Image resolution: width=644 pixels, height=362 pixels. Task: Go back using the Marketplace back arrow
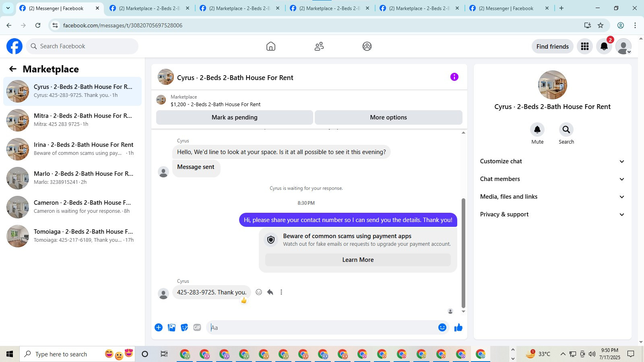tap(13, 69)
